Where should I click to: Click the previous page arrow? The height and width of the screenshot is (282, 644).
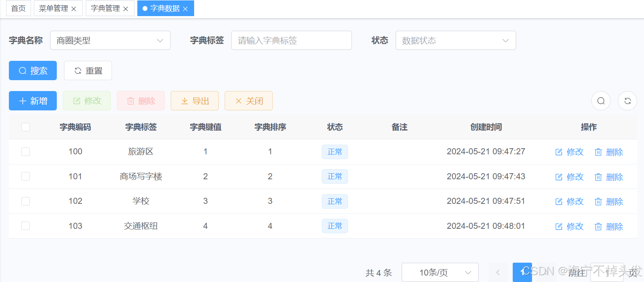498,272
